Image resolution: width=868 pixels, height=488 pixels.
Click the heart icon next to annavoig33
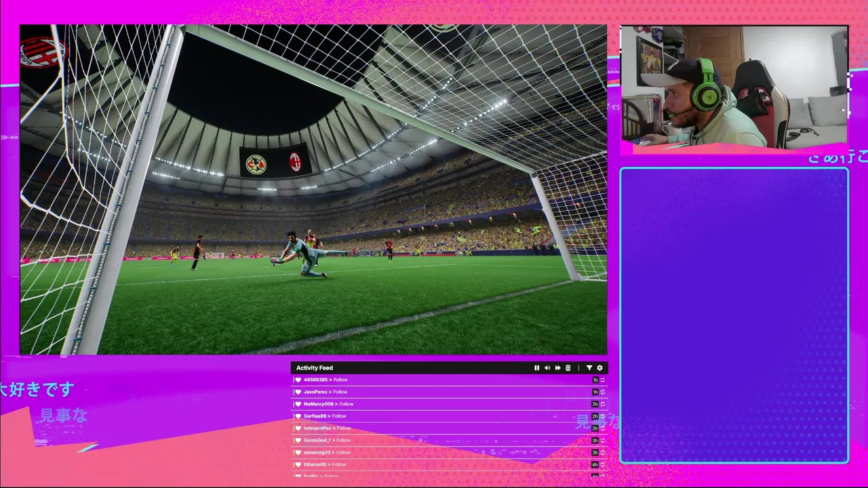[298, 453]
